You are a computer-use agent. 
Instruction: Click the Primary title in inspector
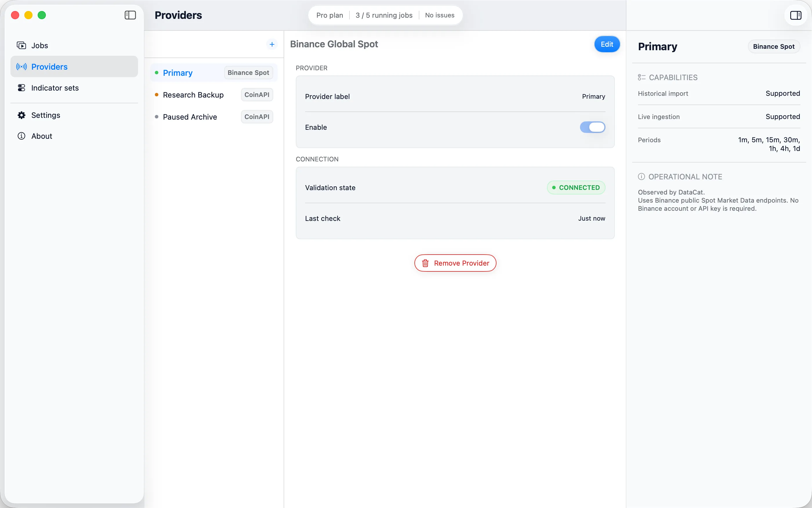[x=657, y=46]
